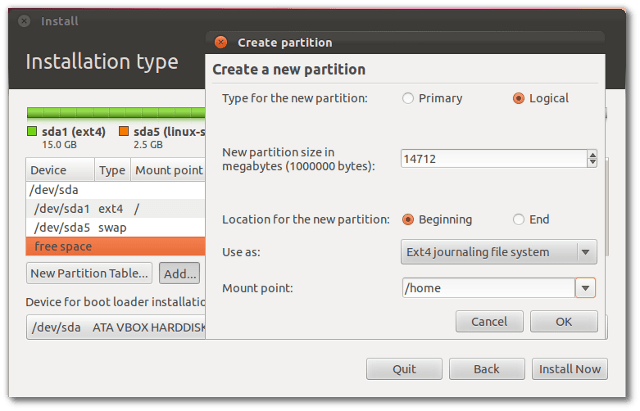Screen dimensions: 640x411
Task: Confirm partition with the OK button
Action: click(564, 322)
